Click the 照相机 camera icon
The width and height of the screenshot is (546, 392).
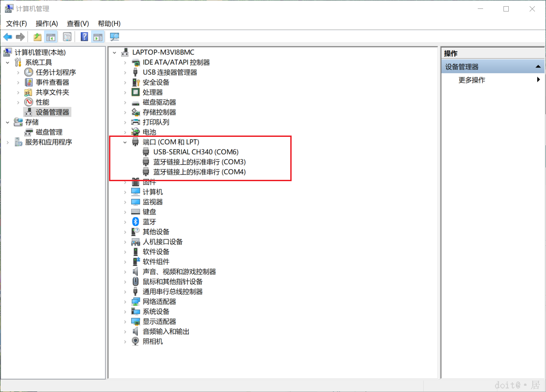pyautogui.click(x=136, y=342)
